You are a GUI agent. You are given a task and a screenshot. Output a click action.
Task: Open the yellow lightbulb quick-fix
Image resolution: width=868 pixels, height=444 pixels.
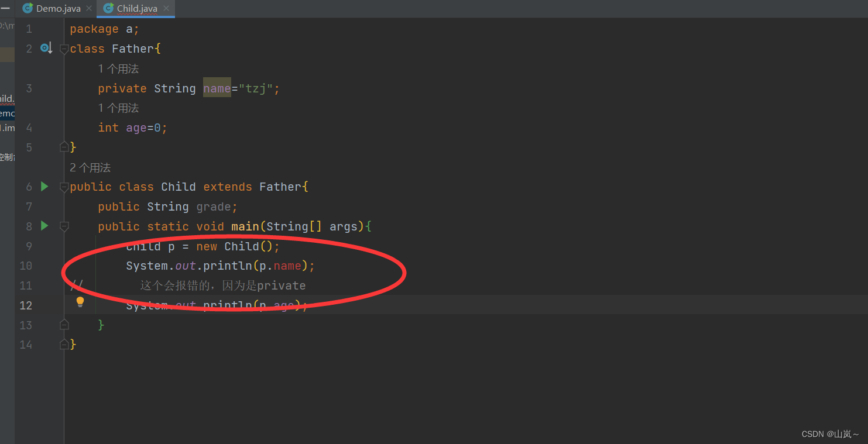pyautogui.click(x=80, y=302)
